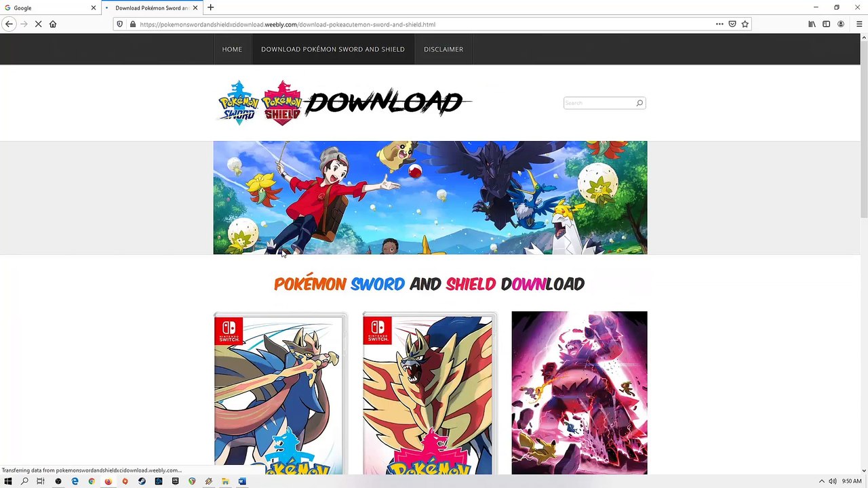Open the HOME navigation item
Image resolution: width=868 pixels, height=488 pixels.
coord(232,49)
